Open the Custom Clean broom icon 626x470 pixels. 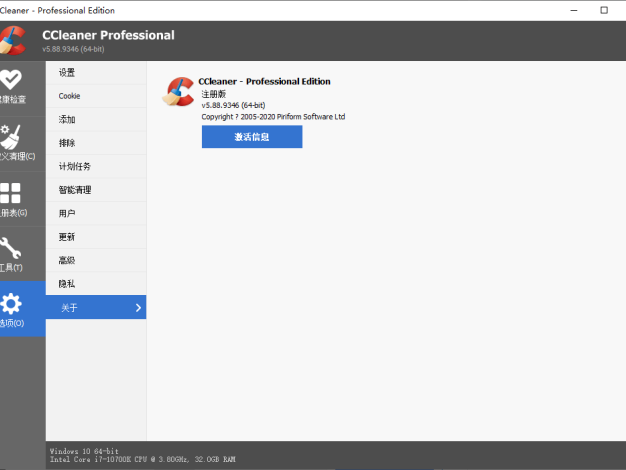pyautogui.click(x=11, y=137)
